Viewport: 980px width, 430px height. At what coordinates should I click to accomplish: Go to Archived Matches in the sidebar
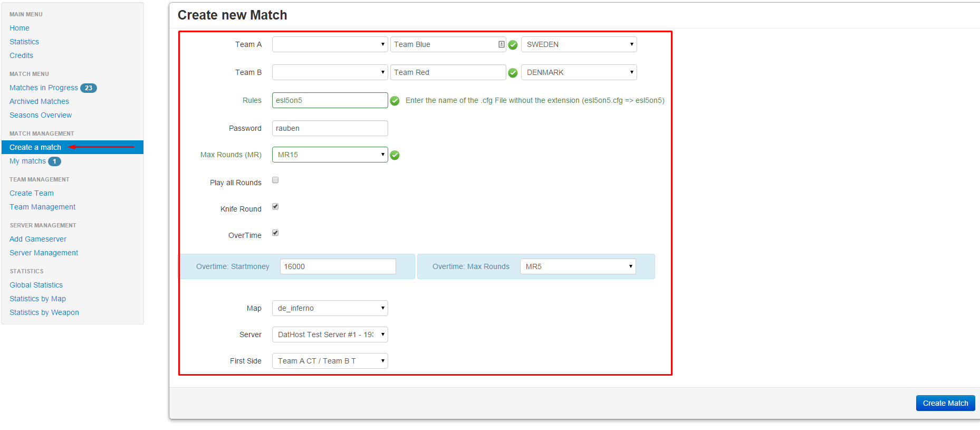(x=39, y=101)
